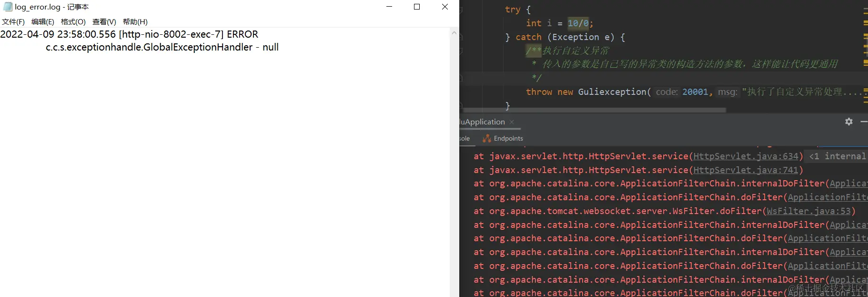This screenshot has height=297, width=868.
Task: Open the Run tool window settings gear
Action: (x=849, y=122)
